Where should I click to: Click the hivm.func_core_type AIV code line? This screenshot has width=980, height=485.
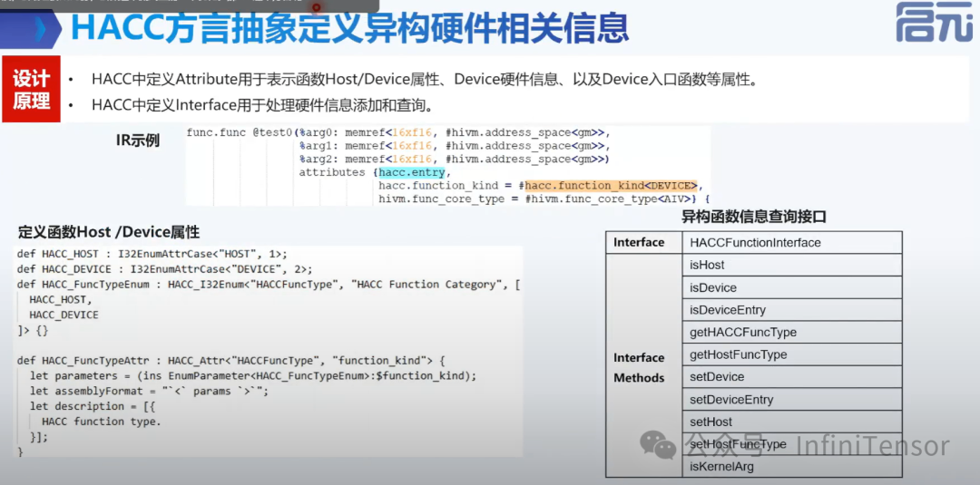(544, 199)
